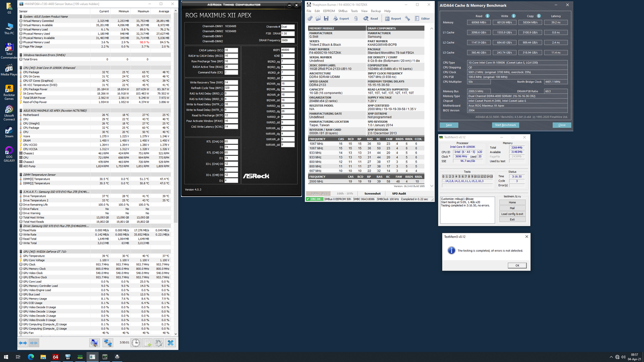Click Mail button in TestMem5
This screenshot has height=362, width=644.
tap(512, 208)
